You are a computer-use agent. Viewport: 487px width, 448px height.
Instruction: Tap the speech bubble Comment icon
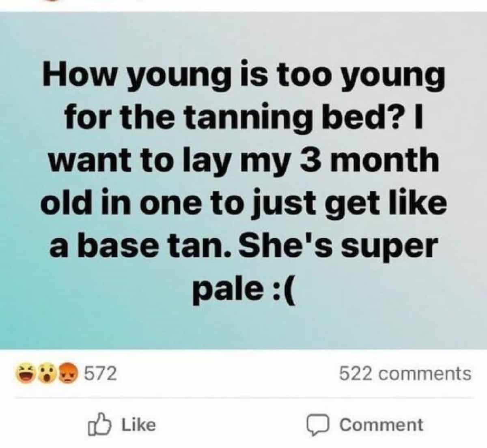point(320,425)
